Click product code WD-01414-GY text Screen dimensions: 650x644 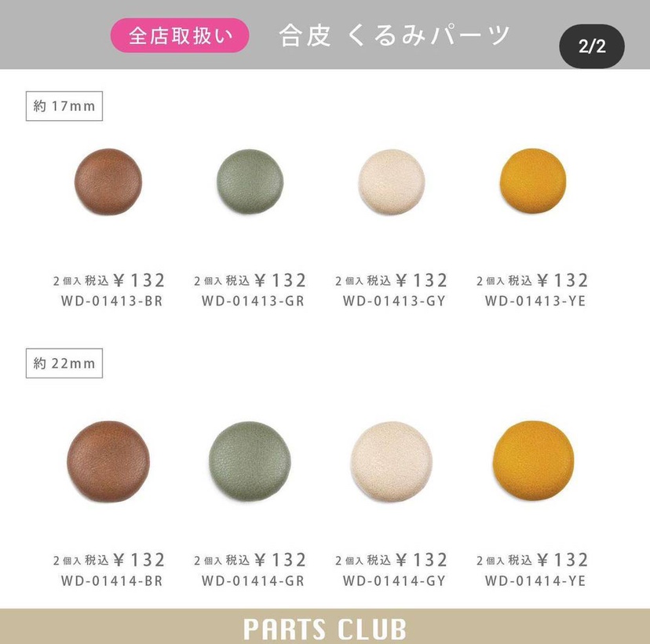coord(394,580)
